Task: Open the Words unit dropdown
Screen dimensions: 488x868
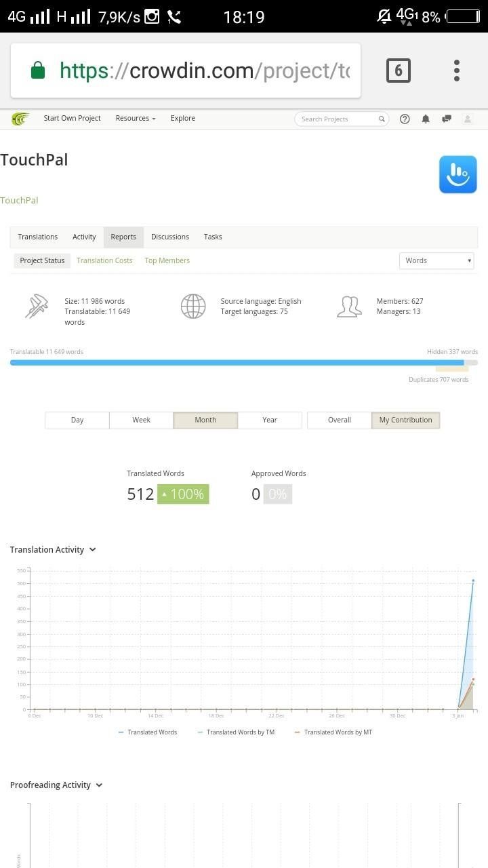Action: tap(436, 260)
